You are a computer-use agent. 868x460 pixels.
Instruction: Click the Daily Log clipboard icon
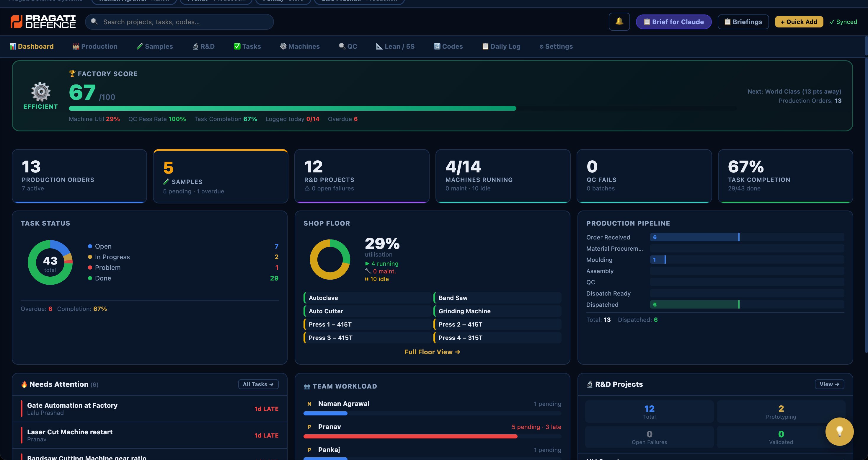coord(485,46)
